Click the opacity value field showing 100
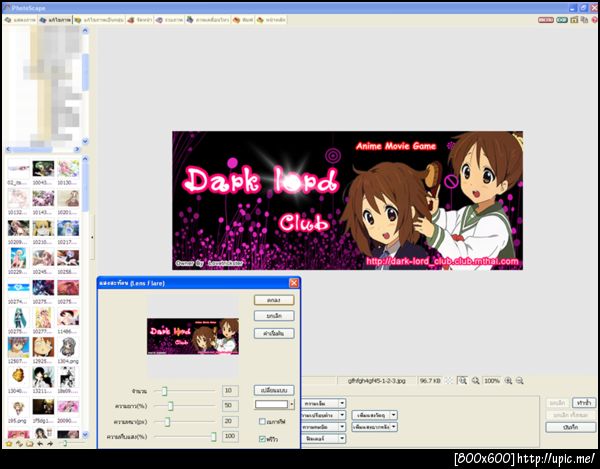 [x=230, y=436]
